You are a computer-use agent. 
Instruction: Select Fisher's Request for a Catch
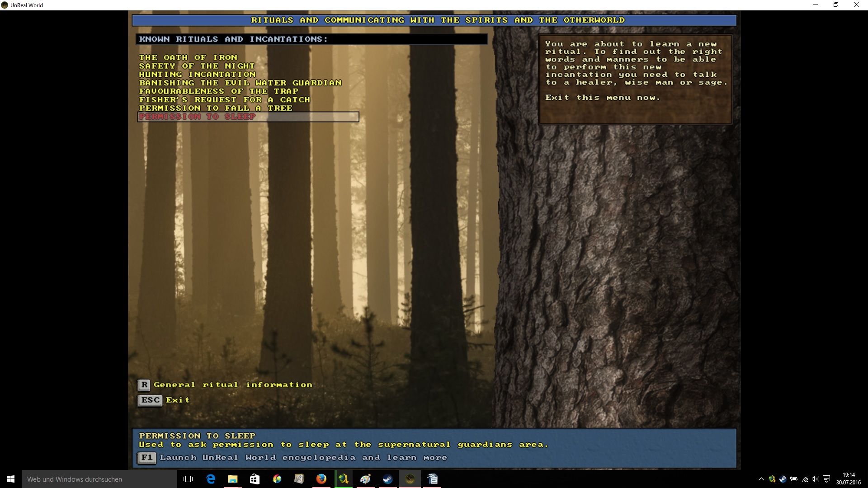click(x=224, y=100)
